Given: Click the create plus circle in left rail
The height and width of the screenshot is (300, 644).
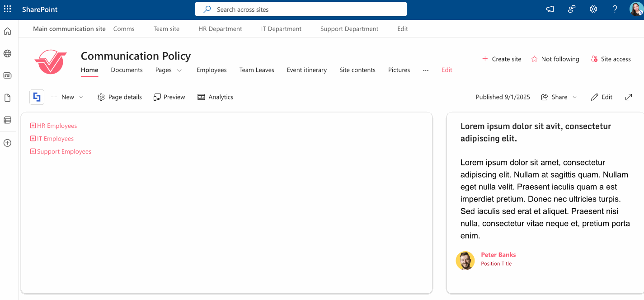Looking at the screenshot, I should (x=7, y=143).
